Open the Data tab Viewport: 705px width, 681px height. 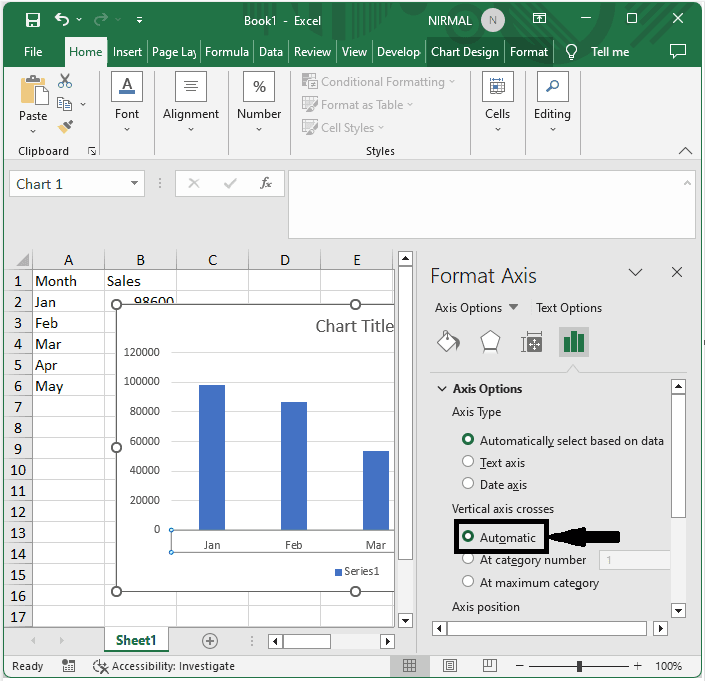[x=271, y=52]
